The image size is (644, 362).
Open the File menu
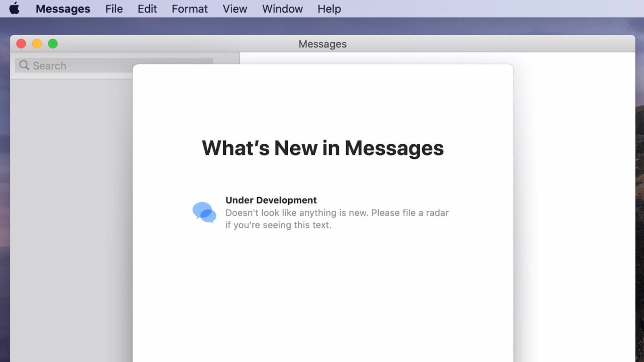pyautogui.click(x=114, y=9)
